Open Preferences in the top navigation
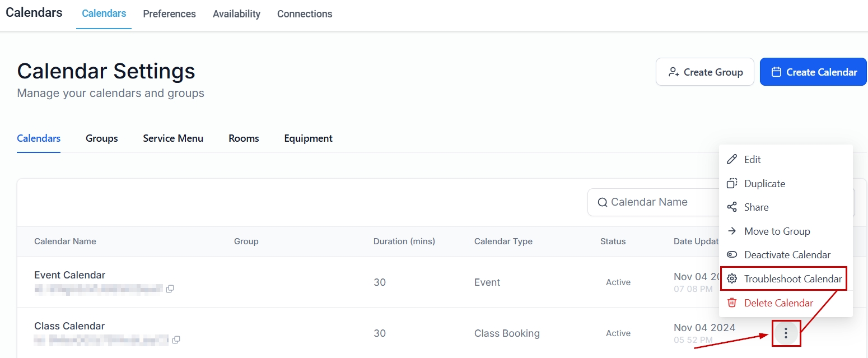This screenshot has width=868, height=358. 169,14
